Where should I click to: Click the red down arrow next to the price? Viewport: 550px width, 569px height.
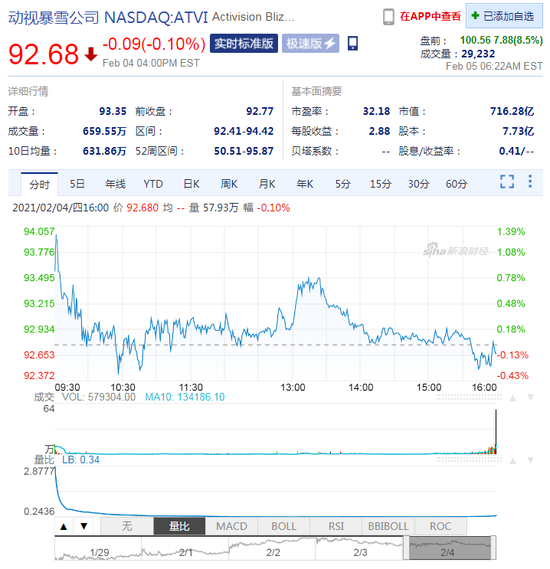point(91,54)
